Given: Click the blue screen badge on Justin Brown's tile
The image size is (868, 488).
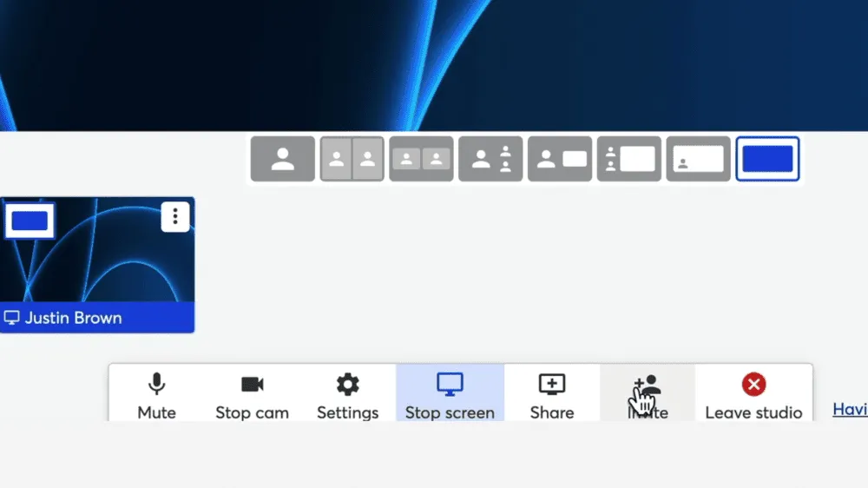Looking at the screenshot, I should coord(30,221).
